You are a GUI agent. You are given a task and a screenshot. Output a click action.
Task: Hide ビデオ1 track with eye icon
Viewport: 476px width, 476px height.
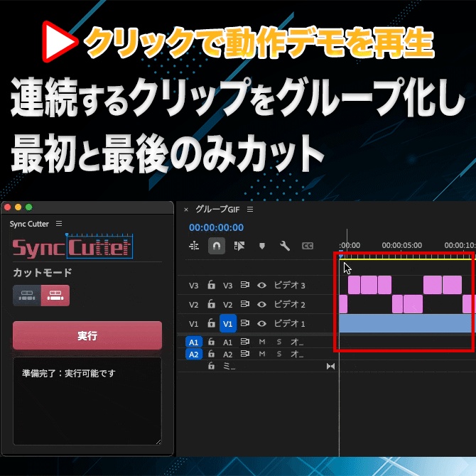tap(261, 324)
